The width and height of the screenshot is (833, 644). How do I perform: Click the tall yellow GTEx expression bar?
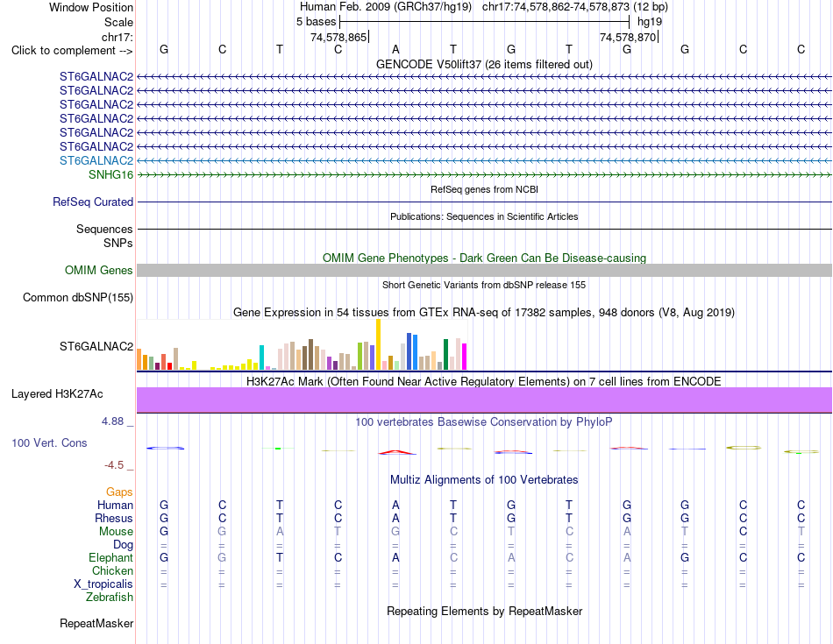378,344
